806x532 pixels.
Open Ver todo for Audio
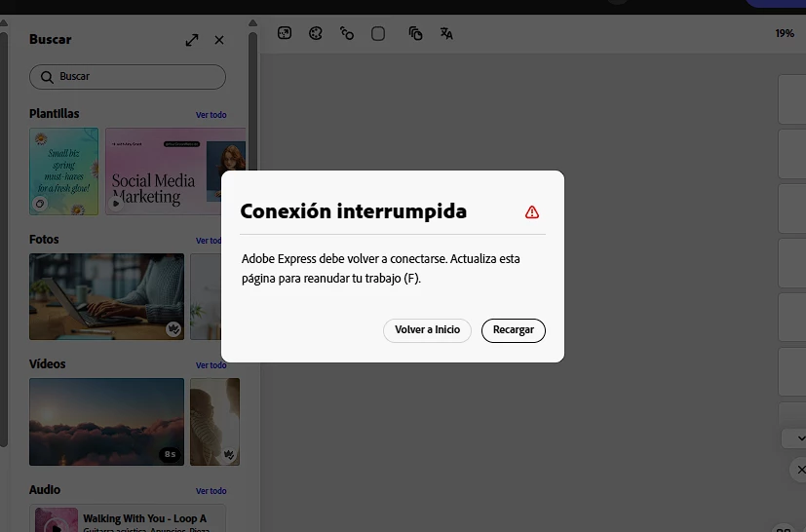tap(211, 491)
